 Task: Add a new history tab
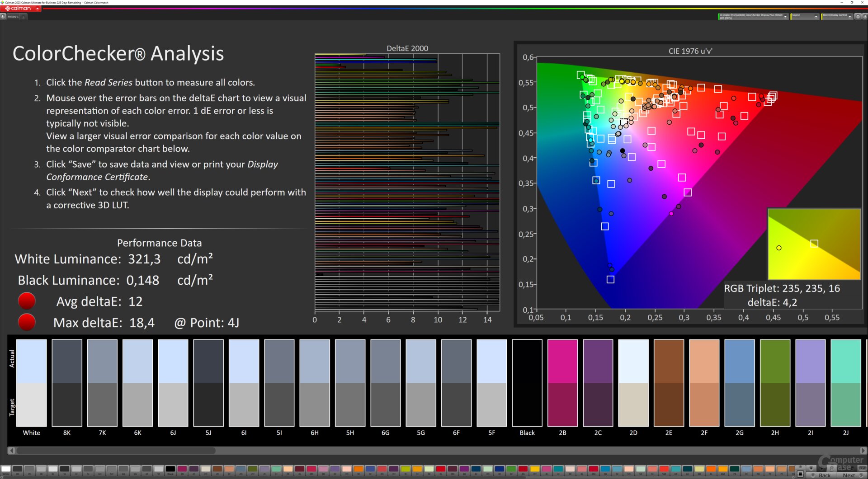point(24,16)
